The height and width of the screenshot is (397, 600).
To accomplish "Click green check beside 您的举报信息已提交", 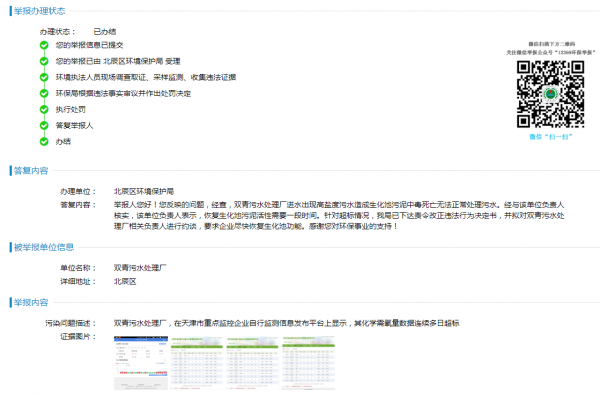I will [x=44, y=45].
